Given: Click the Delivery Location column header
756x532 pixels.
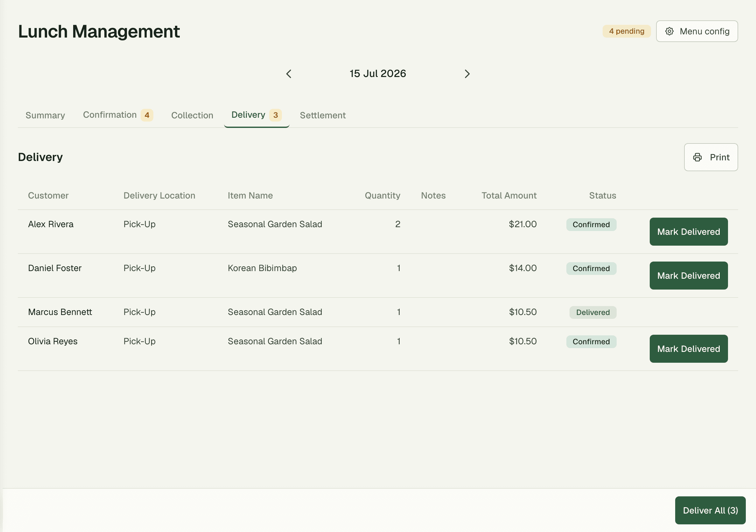Looking at the screenshot, I should point(159,196).
